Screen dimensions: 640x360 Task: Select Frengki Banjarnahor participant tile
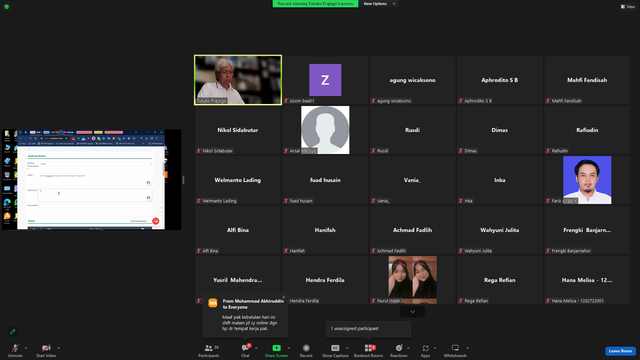click(x=587, y=230)
